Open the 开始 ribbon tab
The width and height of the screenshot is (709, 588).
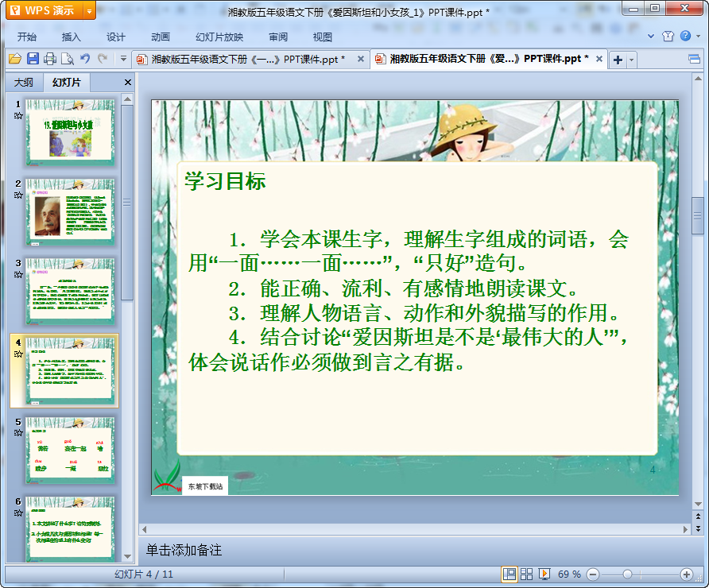(x=27, y=37)
